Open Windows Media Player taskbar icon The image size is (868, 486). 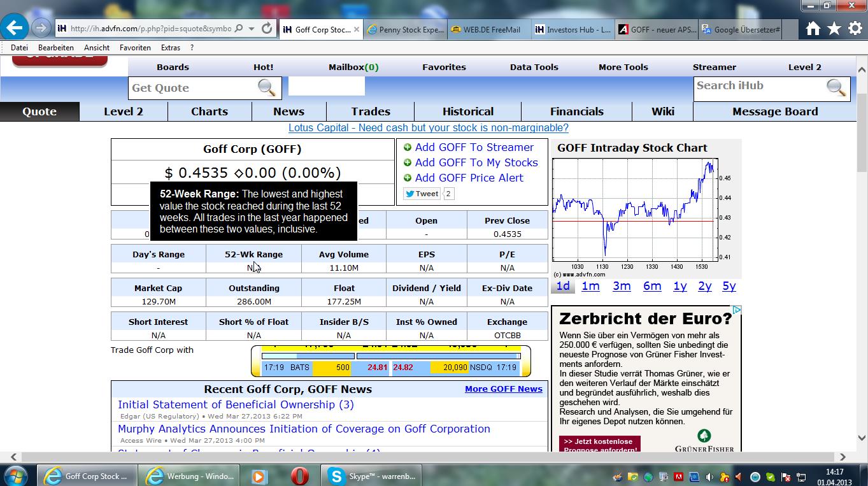[x=259, y=476]
